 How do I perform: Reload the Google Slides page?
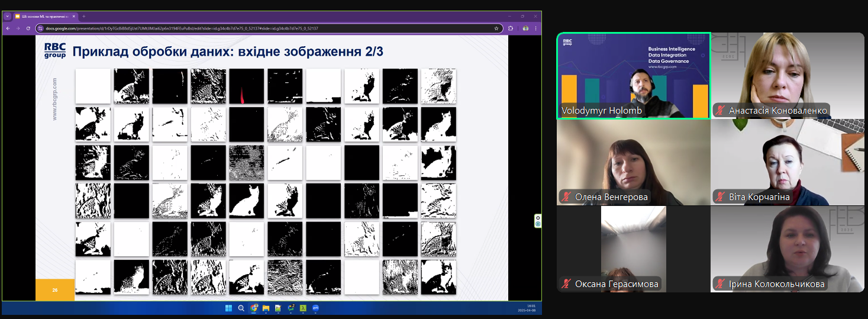(x=28, y=28)
